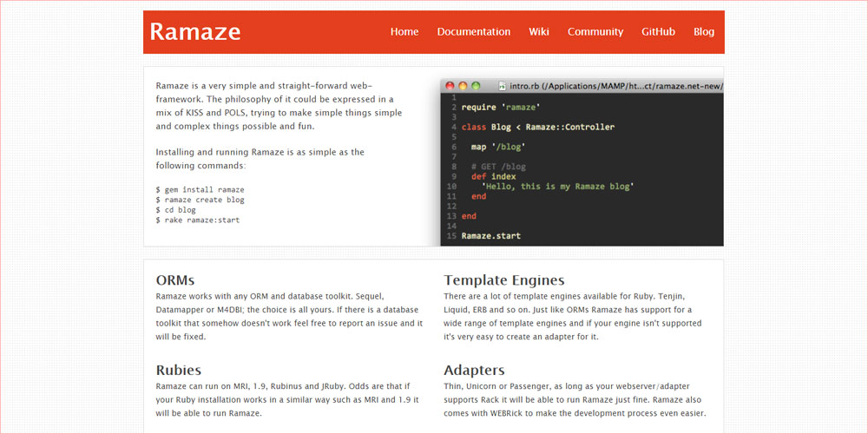Click 'Installing and running Ramaze' paragraph
The width and height of the screenshot is (868, 434).
[260, 159]
